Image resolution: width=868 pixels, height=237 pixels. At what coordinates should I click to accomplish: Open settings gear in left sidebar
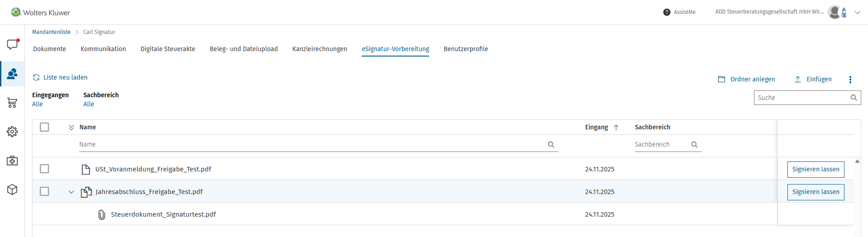(x=12, y=132)
